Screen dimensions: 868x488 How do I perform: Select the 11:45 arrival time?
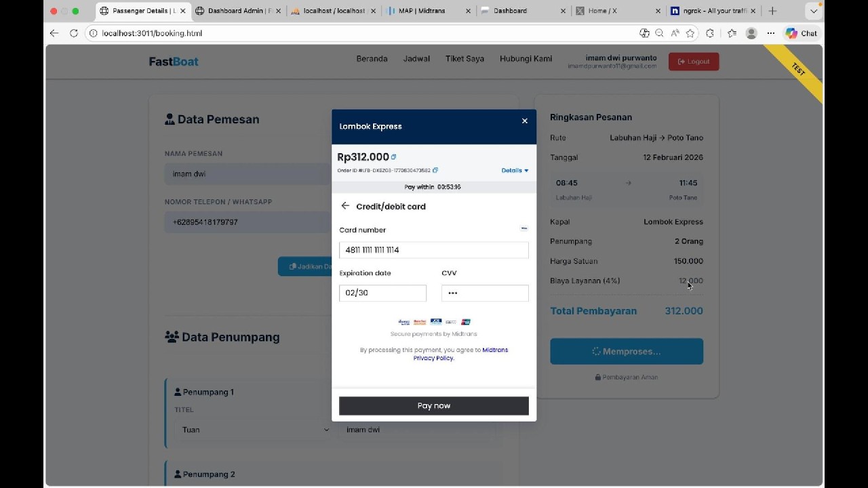point(688,183)
